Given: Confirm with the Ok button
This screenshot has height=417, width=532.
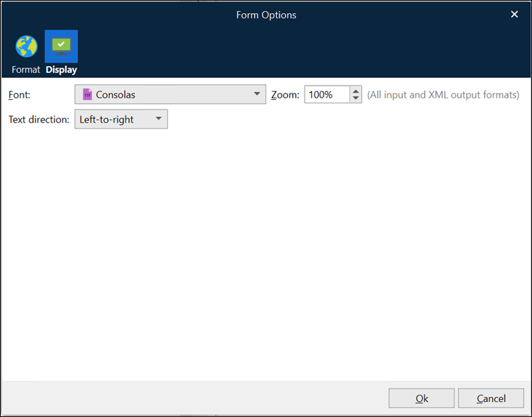Looking at the screenshot, I should coord(421,398).
